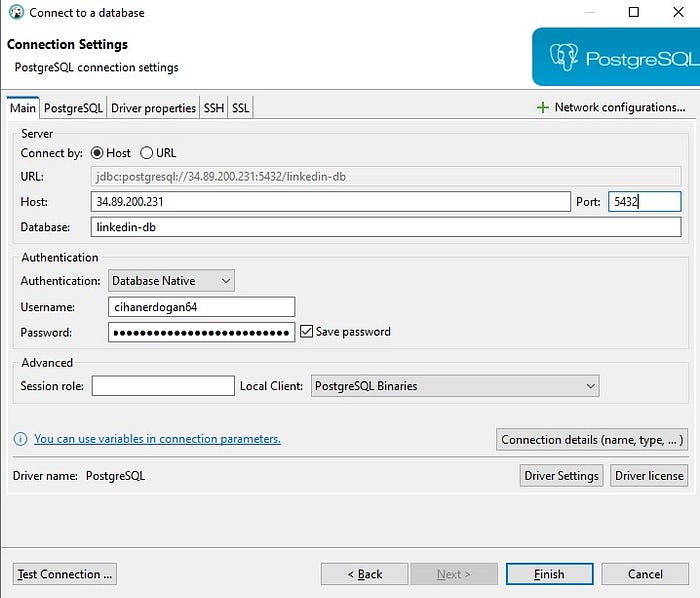Click the PostgreSQL elephant logo banner

coord(616,57)
